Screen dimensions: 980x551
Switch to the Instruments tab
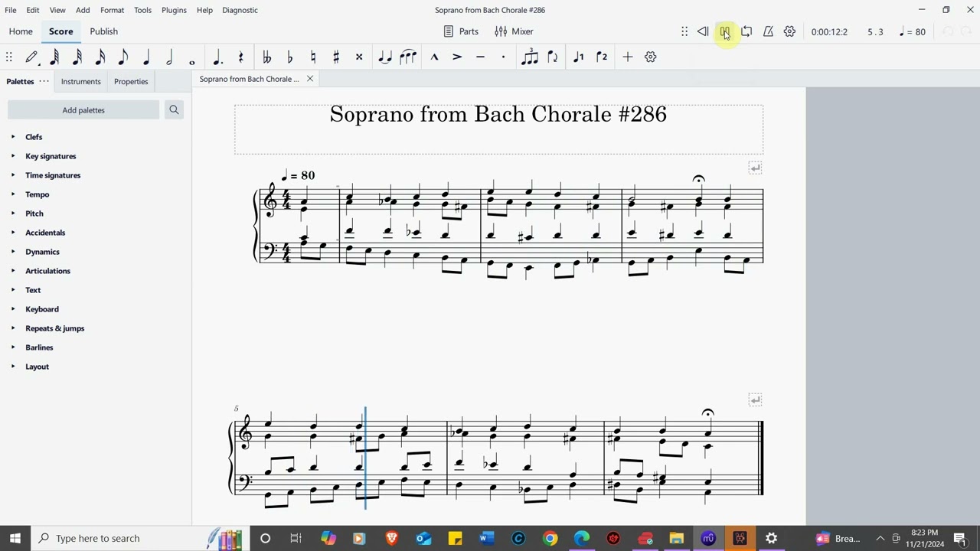coord(80,81)
